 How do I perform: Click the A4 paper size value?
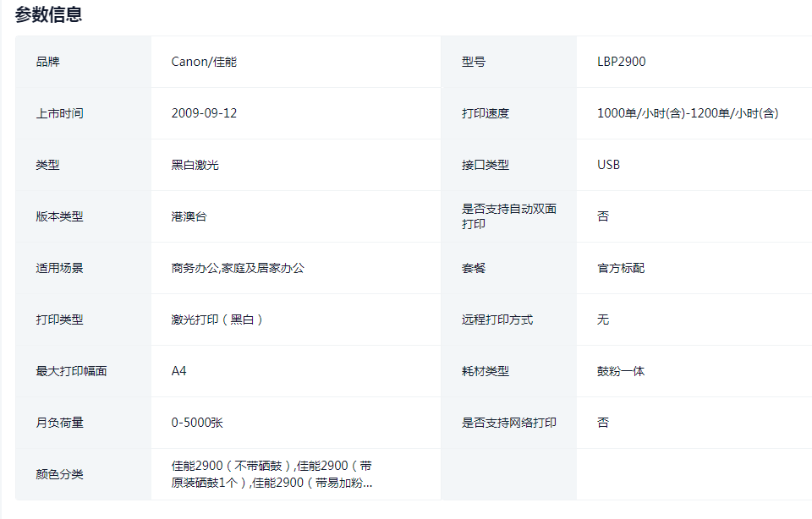click(x=178, y=371)
